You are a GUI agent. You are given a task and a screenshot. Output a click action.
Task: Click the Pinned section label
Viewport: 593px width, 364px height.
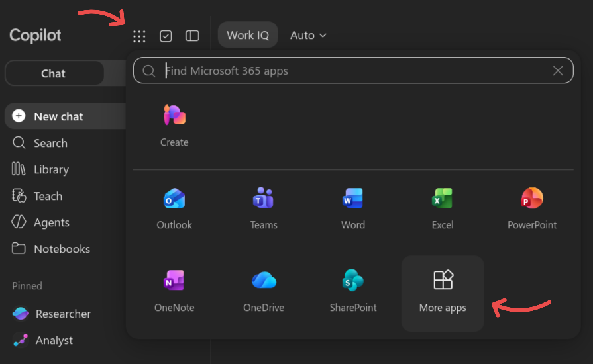pos(27,286)
